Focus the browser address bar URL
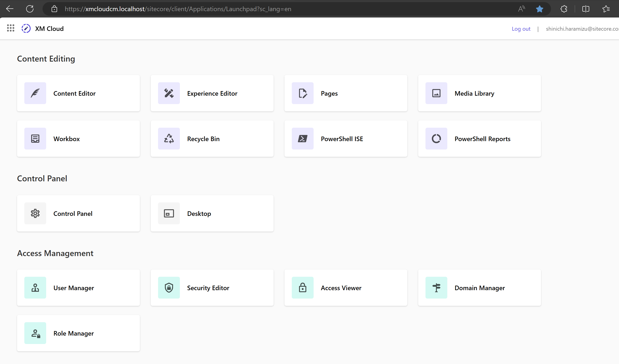This screenshot has width=619, height=364. coord(178,9)
